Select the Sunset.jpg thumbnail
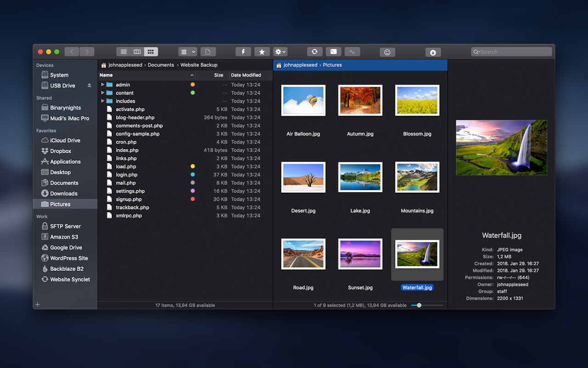Image resolution: width=588 pixels, height=368 pixels. click(360, 254)
